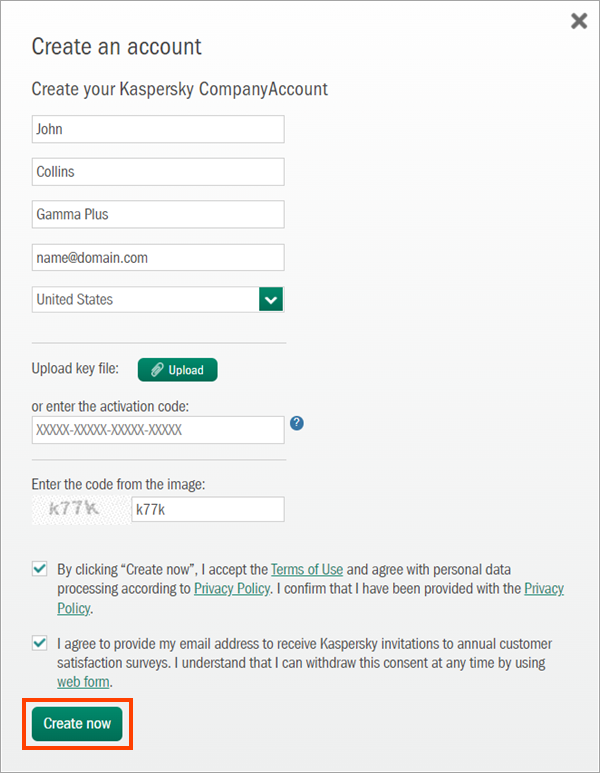Image resolution: width=600 pixels, height=773 pixels.
Task: Close the Create an account dialog
Action: [x=579, y=21]
